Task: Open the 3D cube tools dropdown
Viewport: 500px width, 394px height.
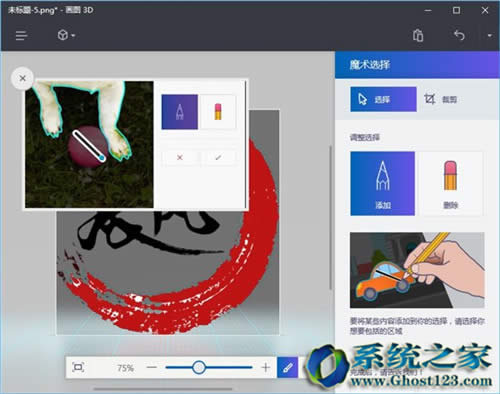Action: 66,35
